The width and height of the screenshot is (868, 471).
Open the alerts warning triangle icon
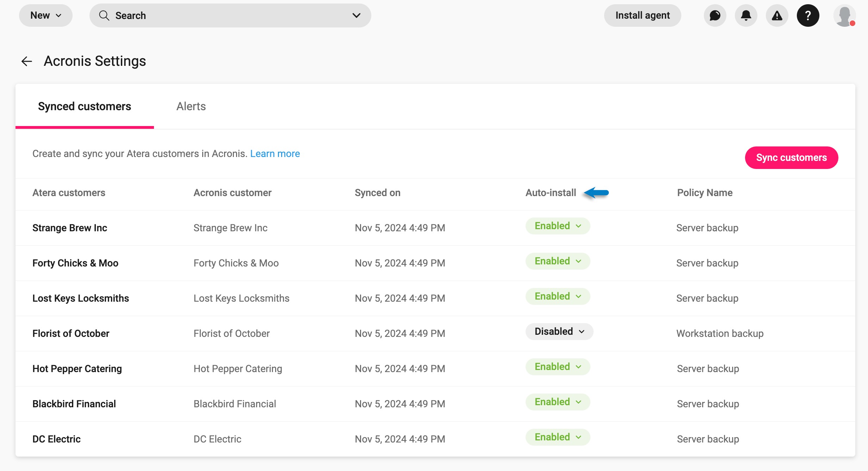[777, 15]
